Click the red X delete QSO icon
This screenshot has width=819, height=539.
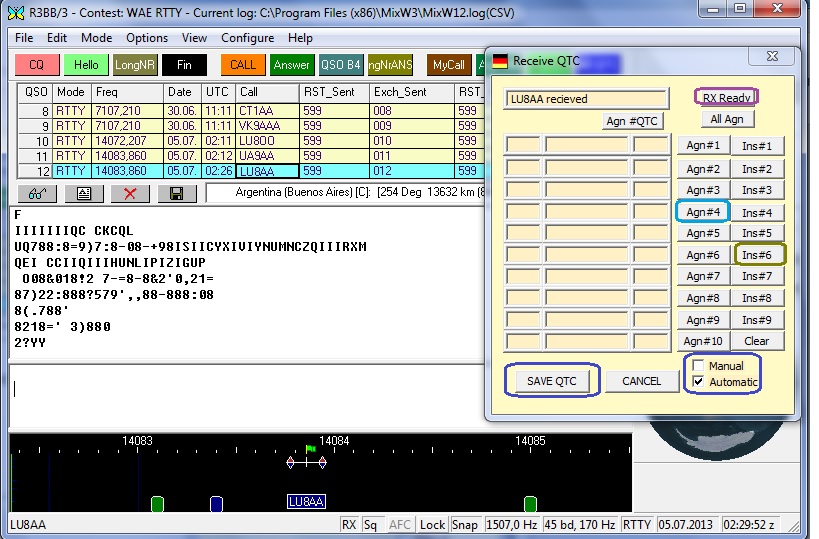click(130, 194)
